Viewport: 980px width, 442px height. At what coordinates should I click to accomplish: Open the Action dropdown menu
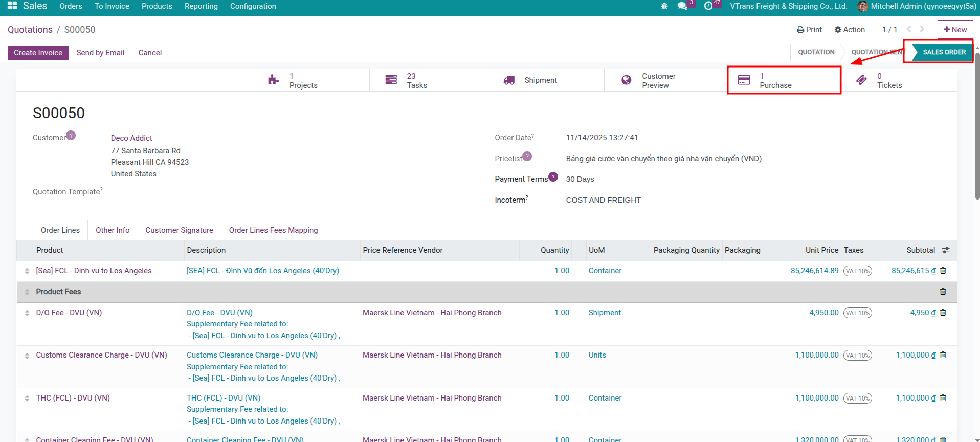coord(850,30)
